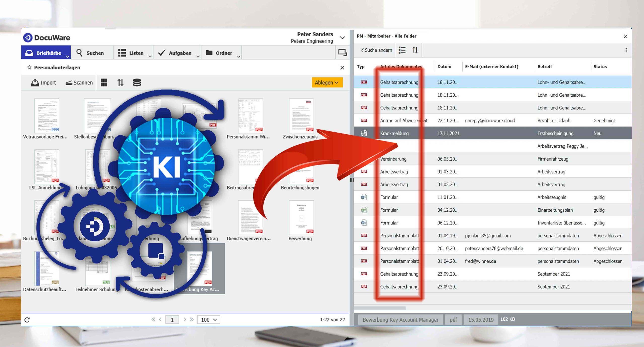Click the result list view icon
Viewport: 644px width, 347px height.
pos(402,50)
